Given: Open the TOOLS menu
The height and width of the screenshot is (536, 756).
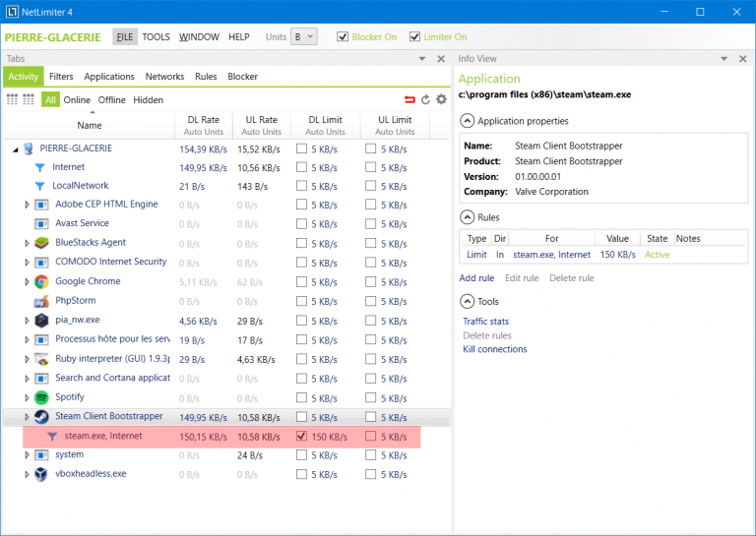Looking at the screenshot, I should pyautogui.click(x=156, y=37).
